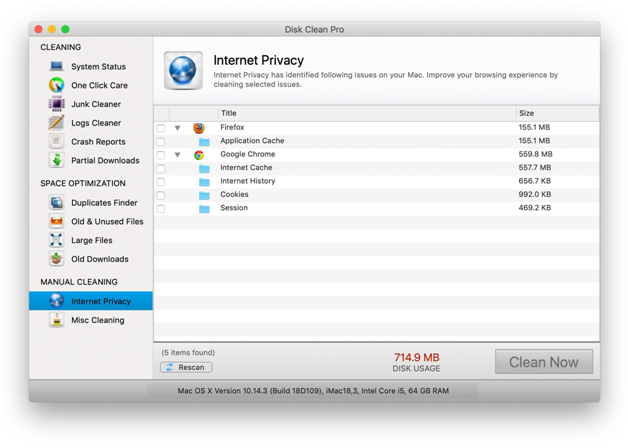Click the Duplicates Finder icon

tap(56, 202)
